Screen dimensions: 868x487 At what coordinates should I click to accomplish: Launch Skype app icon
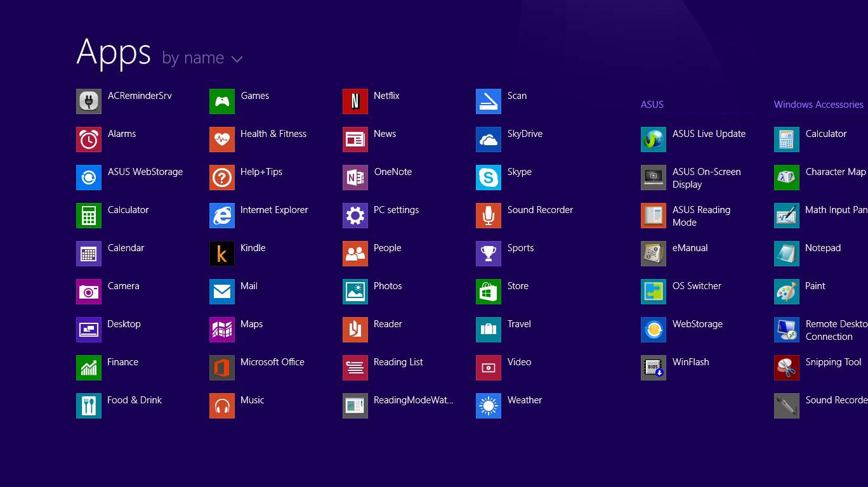pyautogui.click(x=489, y=178)
